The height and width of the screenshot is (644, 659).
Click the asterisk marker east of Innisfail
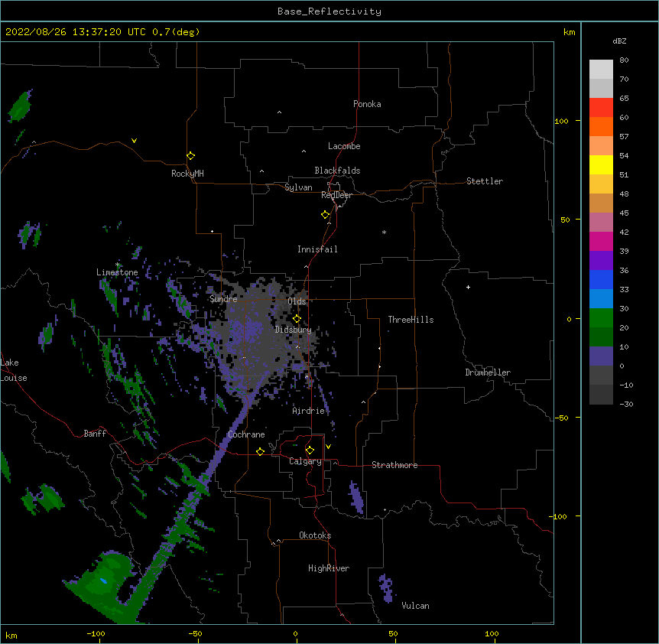coord(384,232)
